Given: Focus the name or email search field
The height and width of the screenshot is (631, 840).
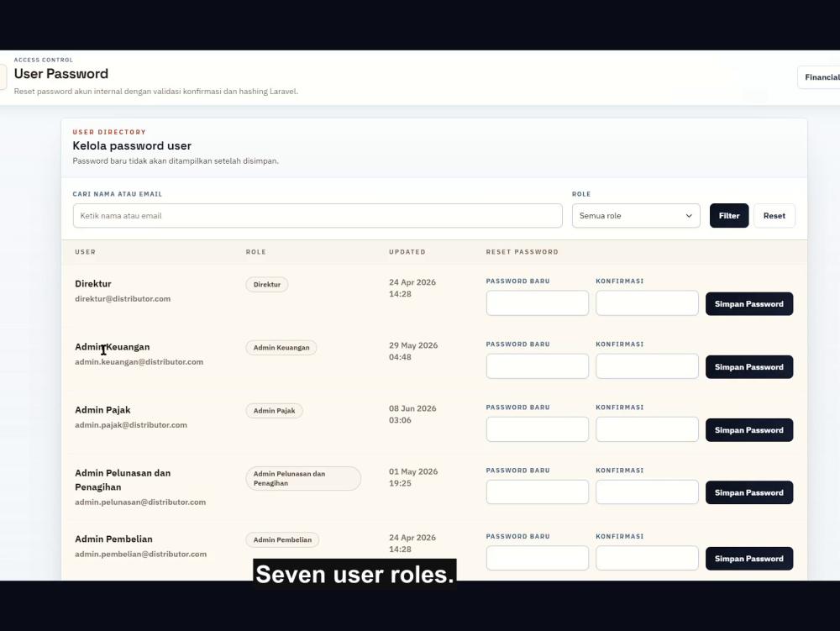Looking at the screenshot, I should pyautogui.click(x=318, y=215).
